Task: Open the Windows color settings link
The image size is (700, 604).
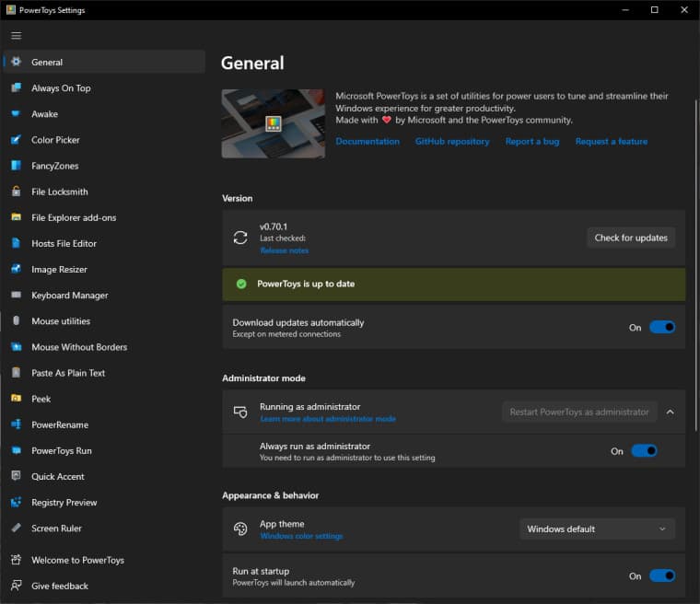Action: pos(301,536)
